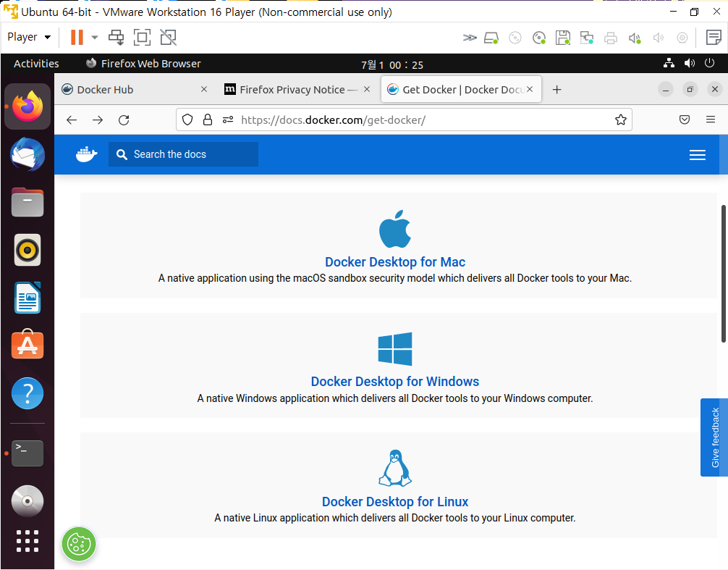
Task: Open the Docker Desktop for Linux link
Action: [395, 502]
